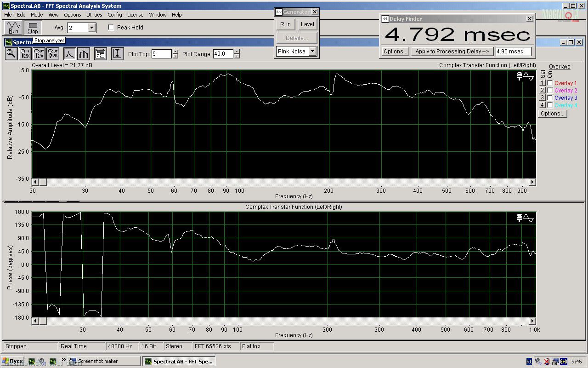This screenshot has height=368, width=588.
Task: Open the Pink Noise dropdown in Generator
Action: 312,52
